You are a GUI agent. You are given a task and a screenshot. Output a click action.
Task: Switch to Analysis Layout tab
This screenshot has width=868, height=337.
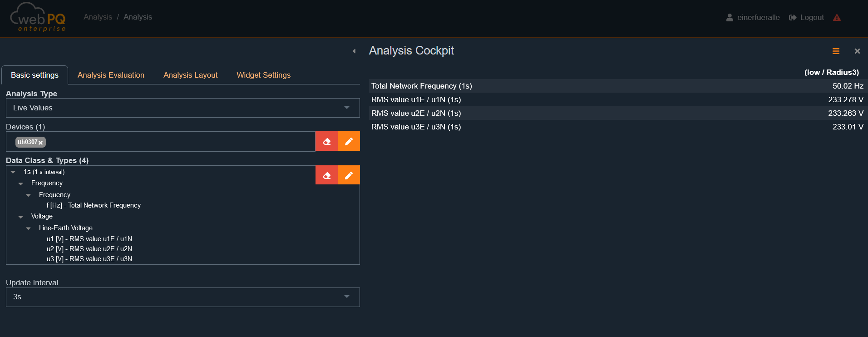pyautogui.click(x=190, y=75)
